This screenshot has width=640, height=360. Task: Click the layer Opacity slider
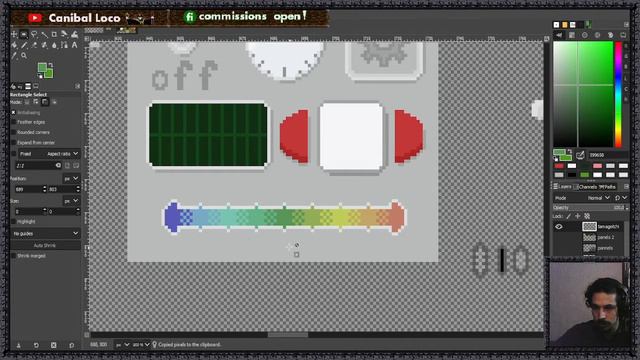[590, 207]
